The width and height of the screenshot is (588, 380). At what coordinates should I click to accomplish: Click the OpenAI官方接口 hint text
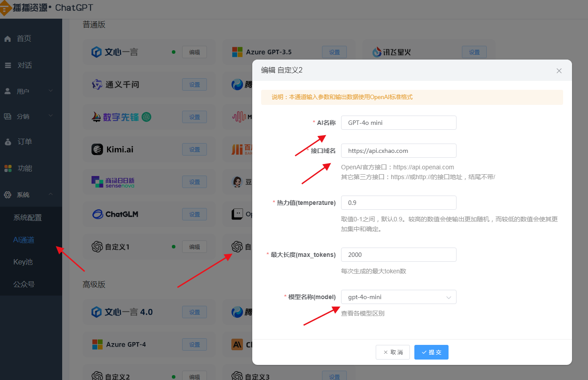coord(397,167)
